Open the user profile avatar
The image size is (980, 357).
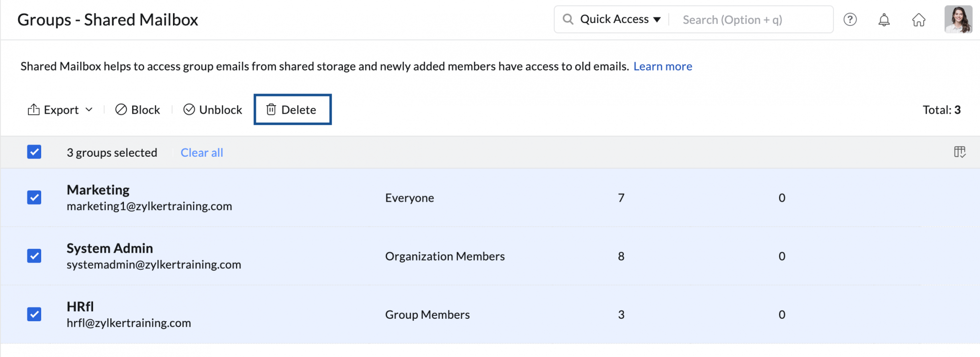pos(958,20)
